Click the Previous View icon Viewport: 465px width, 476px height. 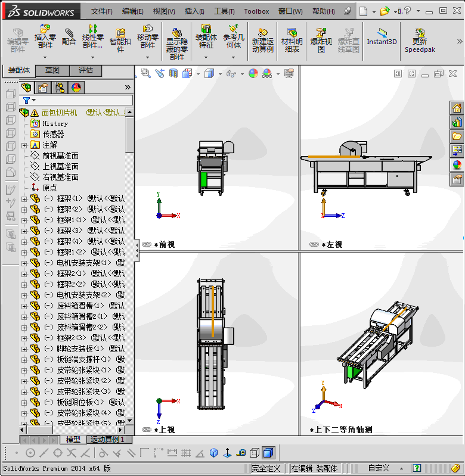[160, 73]
